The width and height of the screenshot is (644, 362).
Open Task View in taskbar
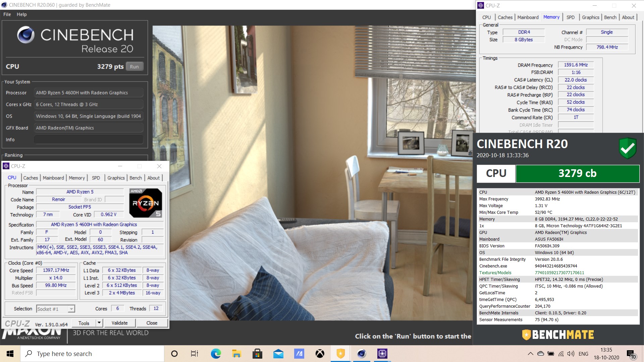coord(195,354)
